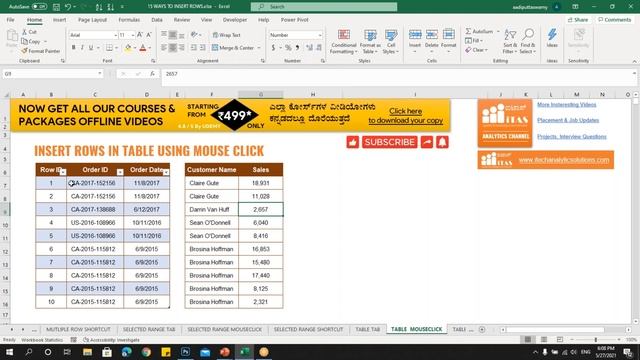Click the thumbs-up like icon
Screen dimensions: 640x360
pyautogui.click(x=353, y=142)
